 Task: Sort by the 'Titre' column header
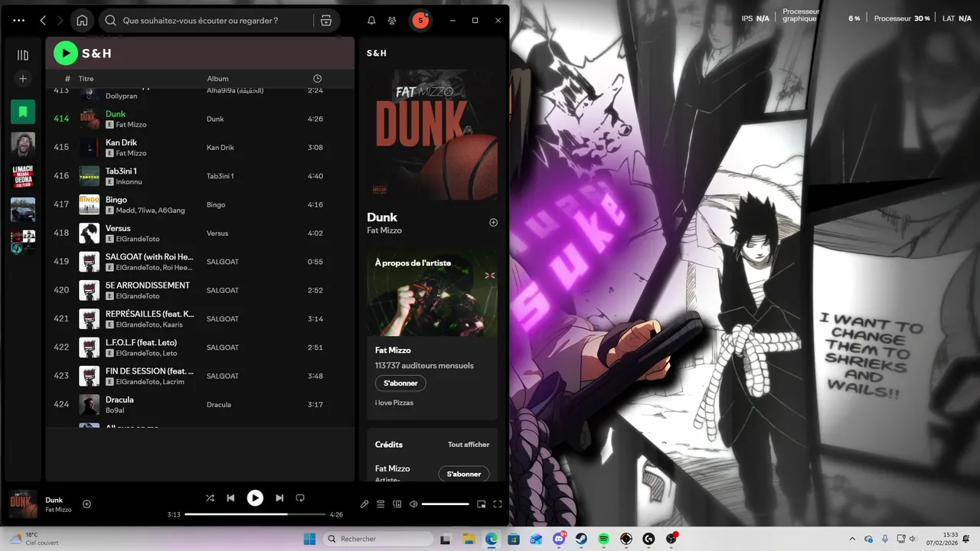[86, 79]
